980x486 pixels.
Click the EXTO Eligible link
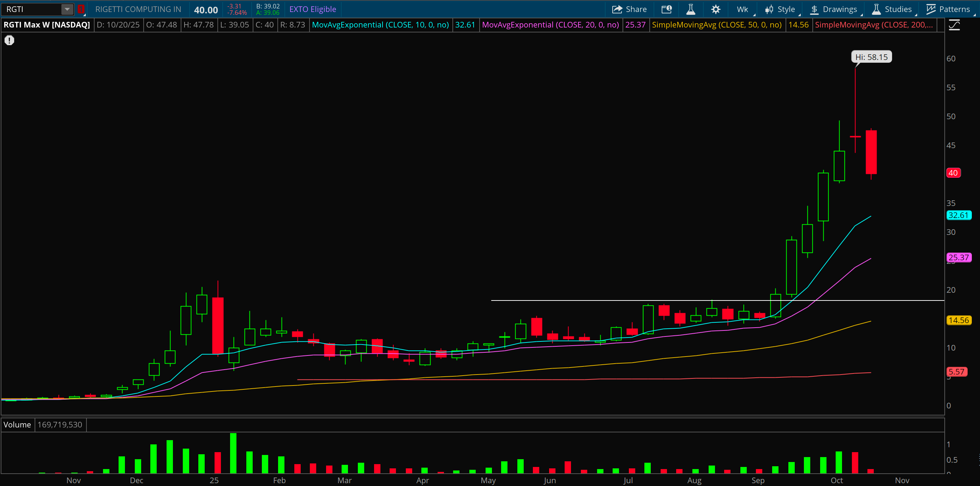coord(312,9)
